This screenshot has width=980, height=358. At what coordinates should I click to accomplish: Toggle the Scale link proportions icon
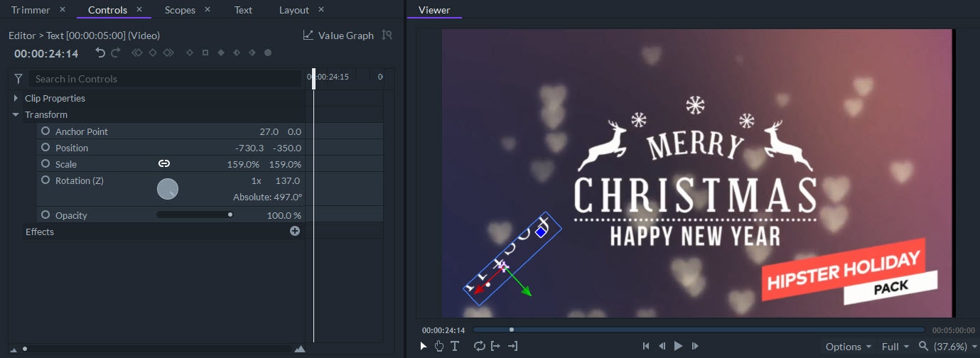[164, 163]
